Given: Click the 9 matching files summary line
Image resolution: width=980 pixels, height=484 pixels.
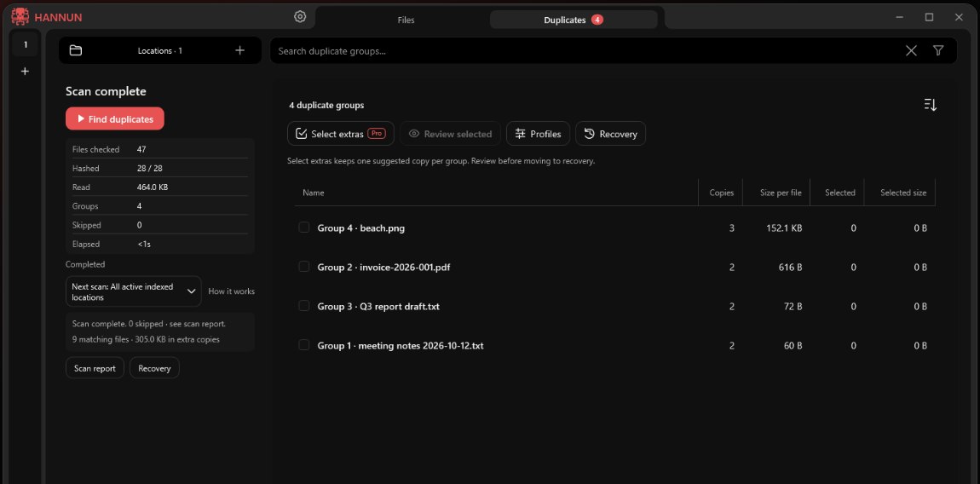Looking at the screenshot, I should 146,339.
